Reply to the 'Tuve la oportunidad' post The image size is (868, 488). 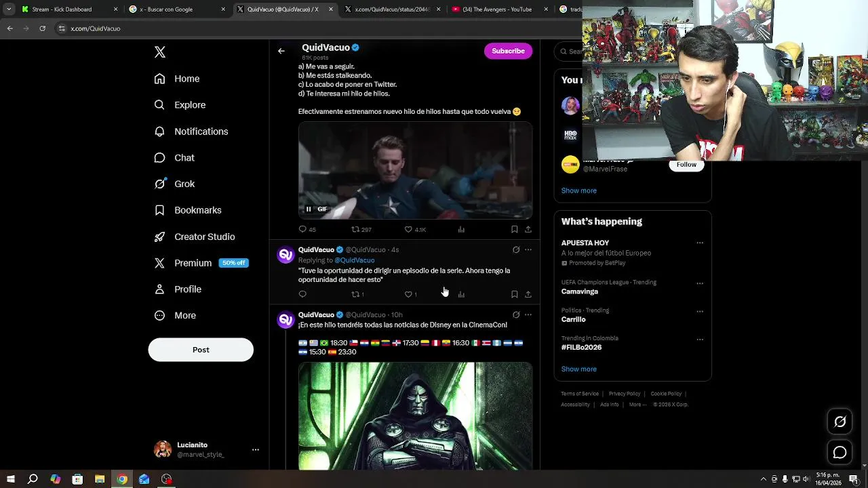pos(302,294)
